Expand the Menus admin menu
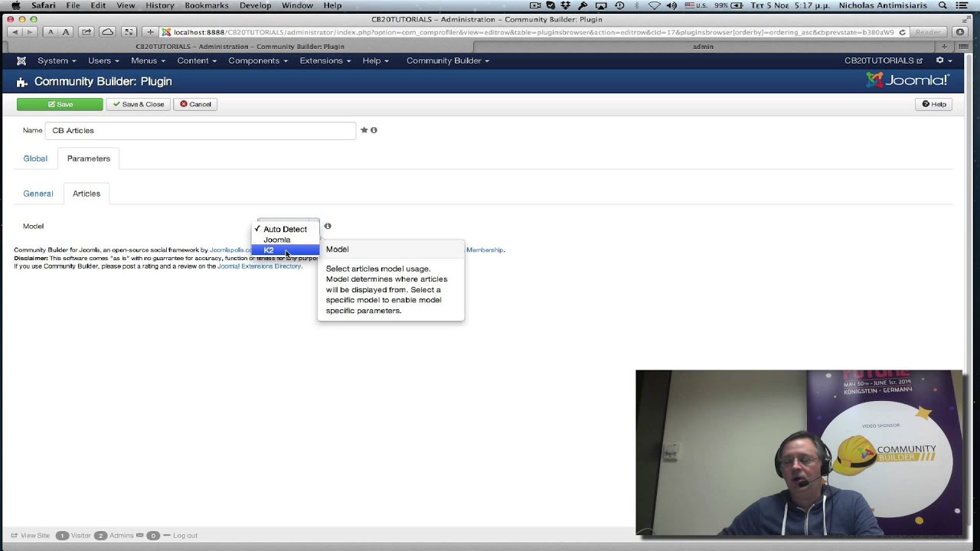Viewport: 980px width, 551px height. point(148,60)
